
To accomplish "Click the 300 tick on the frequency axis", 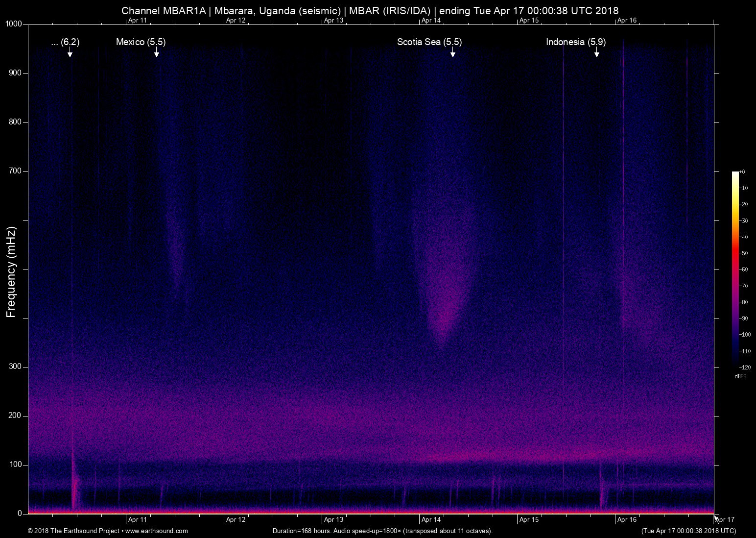I will [x=16, y=367].
